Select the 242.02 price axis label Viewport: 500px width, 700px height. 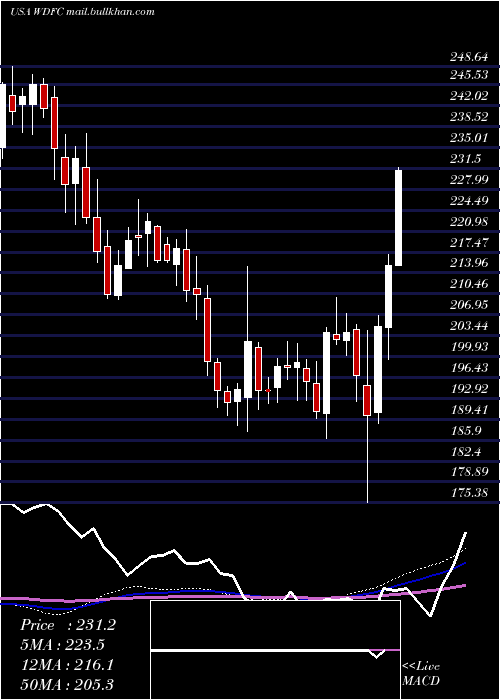pos(469,96)
